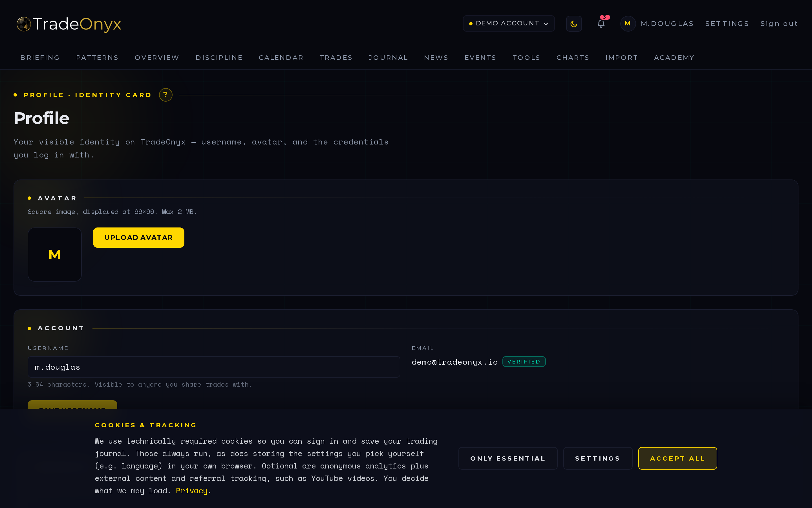Accept all cookies
The image size is (812, 508).
coord(678,458)
